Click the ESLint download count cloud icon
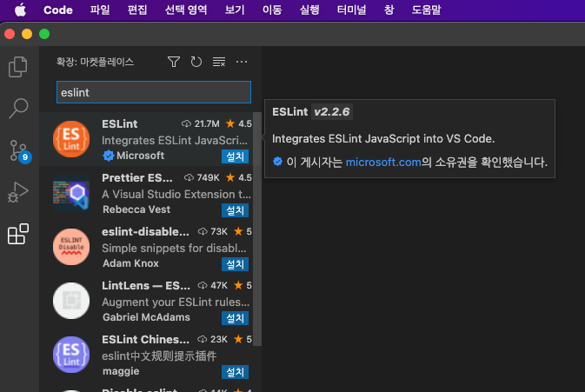This screenshot has height=392, width=585. [x=186, y=123]
